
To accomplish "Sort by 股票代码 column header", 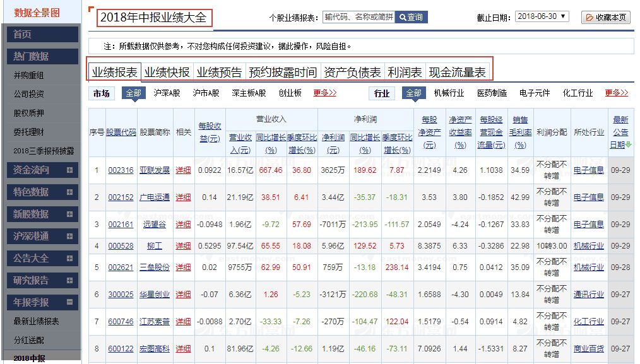I will (x=121, y=132).
